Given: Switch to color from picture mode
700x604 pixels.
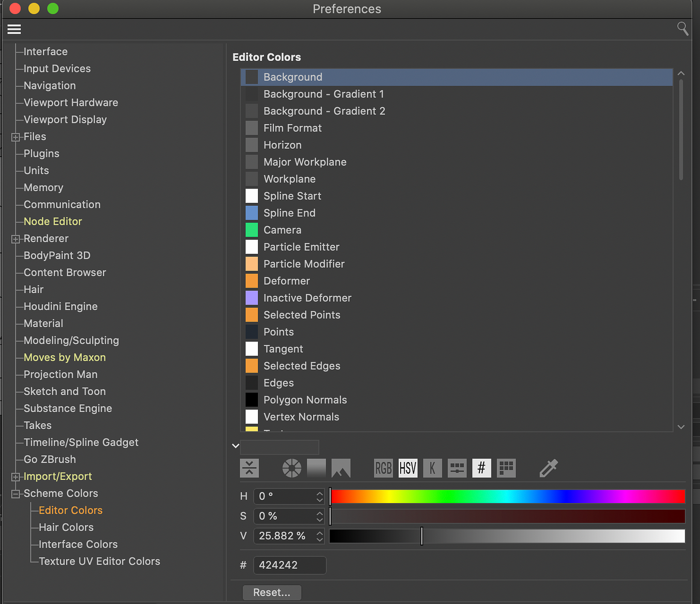Looking at the screenshot, I should coord(341,468).
